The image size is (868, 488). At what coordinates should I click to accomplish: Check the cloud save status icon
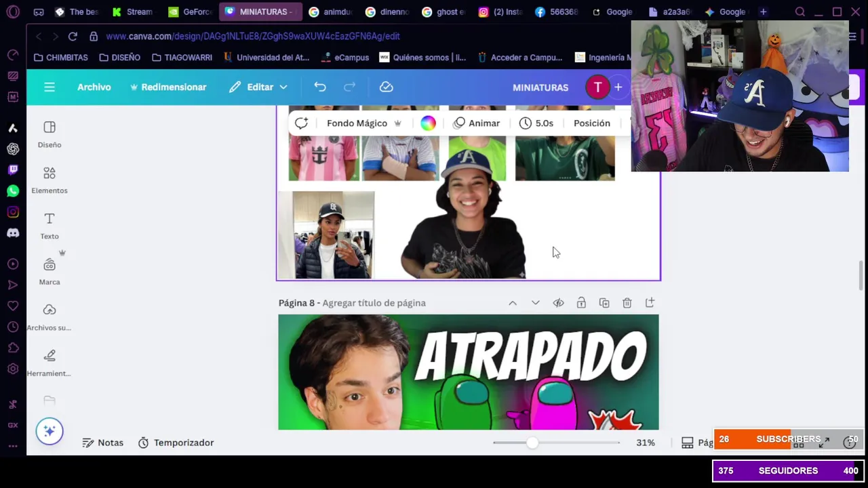(x=386, y=87)
